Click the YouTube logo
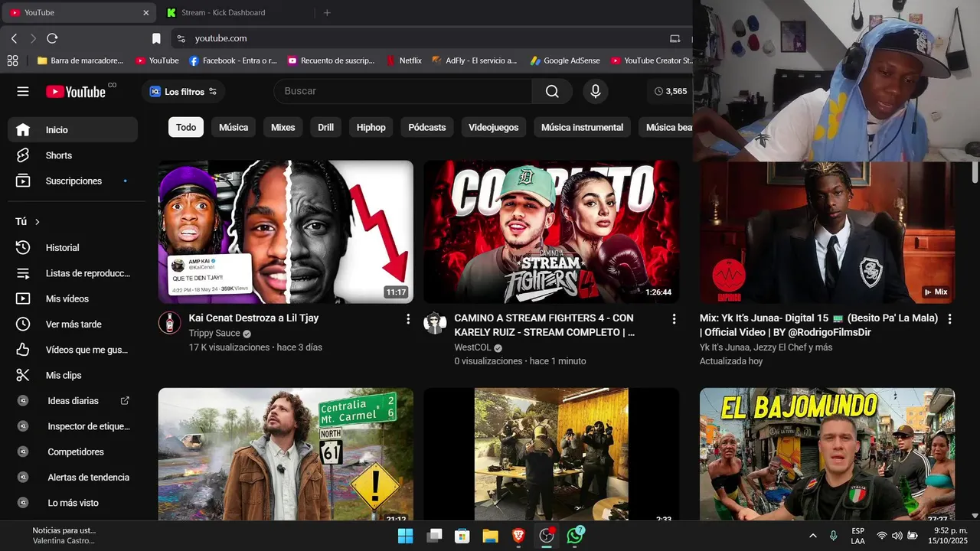The width and height of the screenshot is (980, 551). click(76, 91)
